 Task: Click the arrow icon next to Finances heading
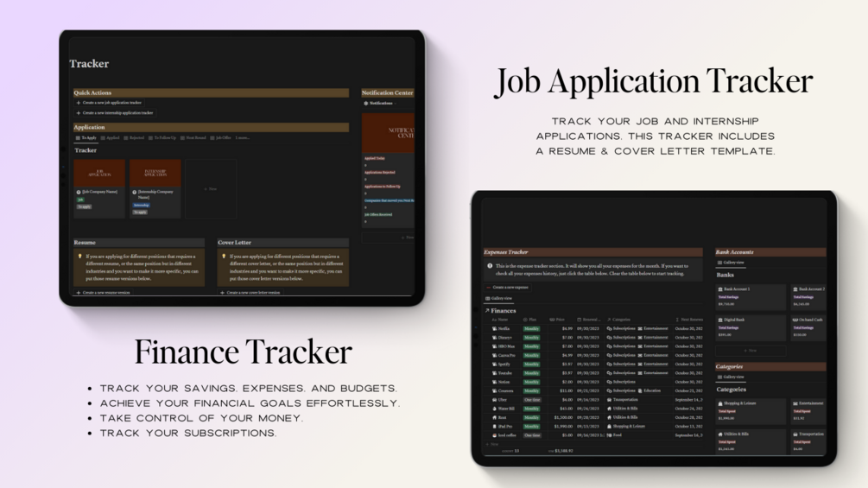point(487,311)
